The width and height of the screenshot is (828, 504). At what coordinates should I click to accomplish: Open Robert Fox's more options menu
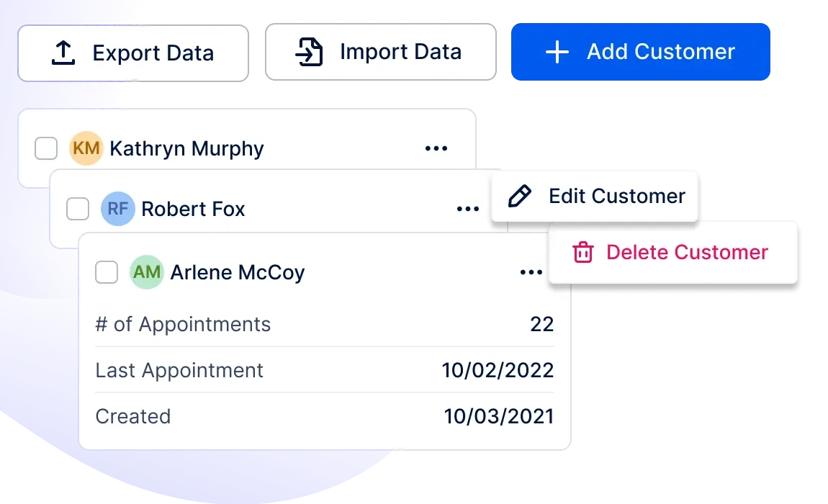click(468, 210)
